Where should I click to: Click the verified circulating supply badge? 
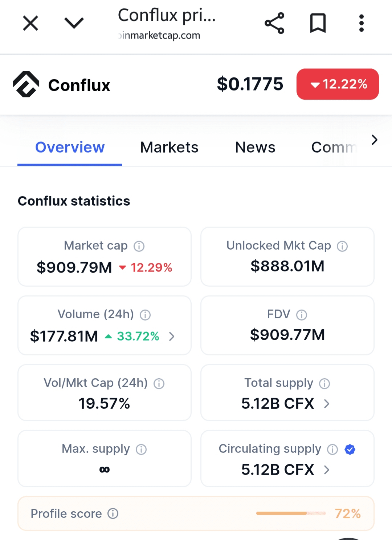350,450
